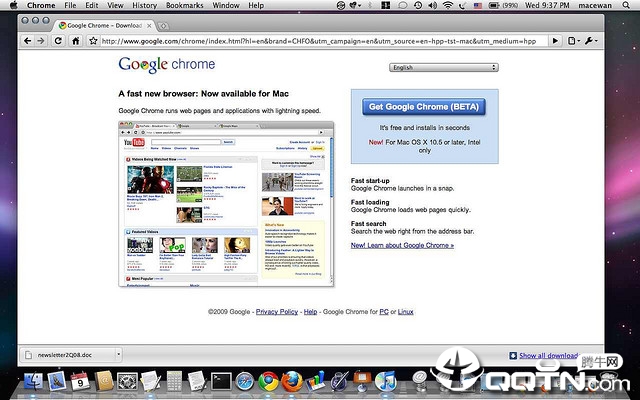Click the browser Forward arrow
This screenshot has width=640, height=400.
41,41
